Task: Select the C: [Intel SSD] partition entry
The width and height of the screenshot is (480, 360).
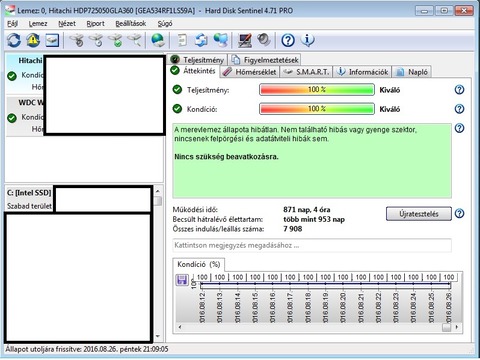Action: (29, 199)
